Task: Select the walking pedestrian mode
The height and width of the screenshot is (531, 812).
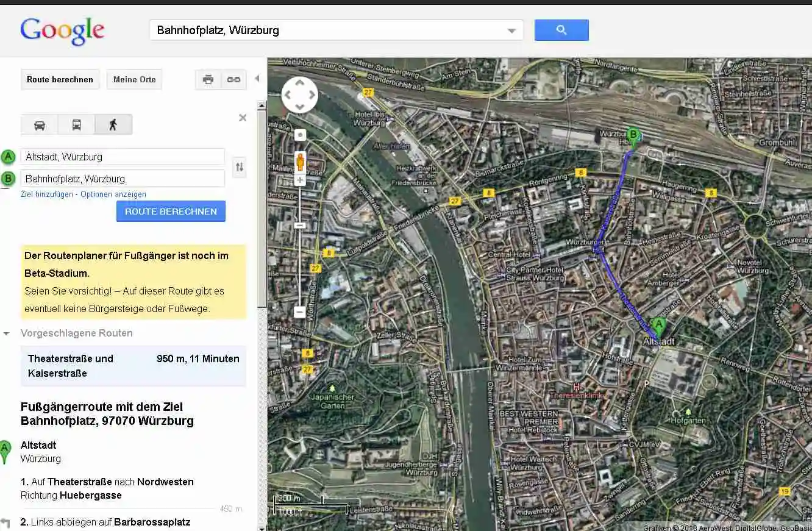Action: tap(113, 125)
